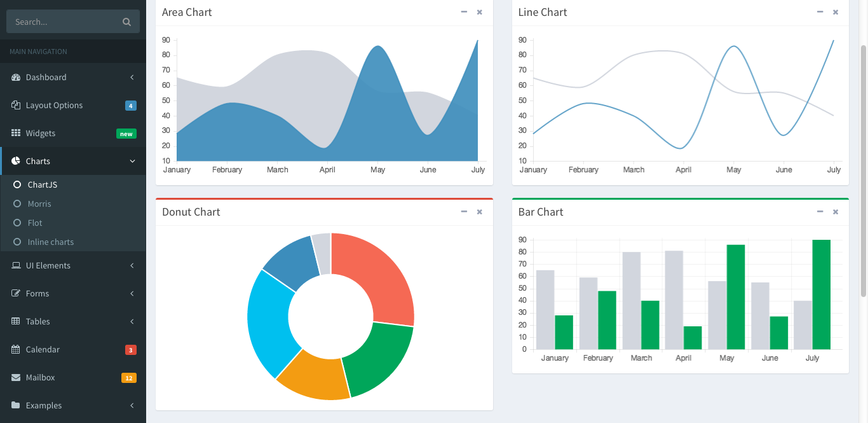
Task: Click the search magnifier icon
Action: (126, 22)
